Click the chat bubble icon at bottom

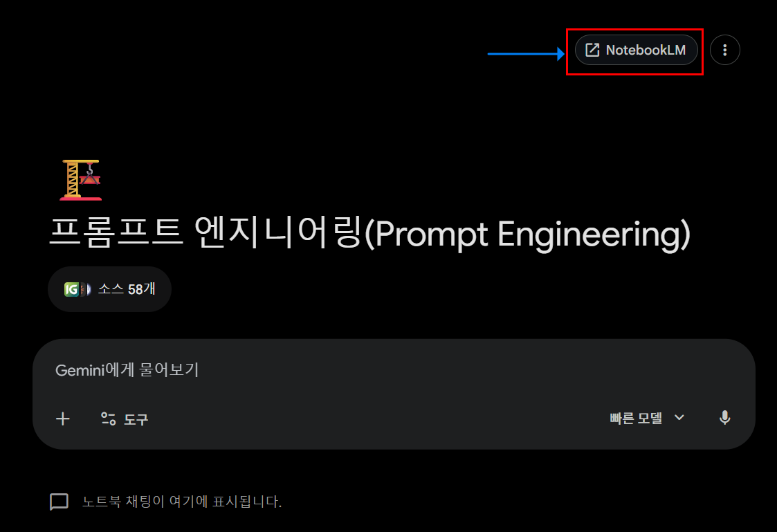[x=59, y=502]
